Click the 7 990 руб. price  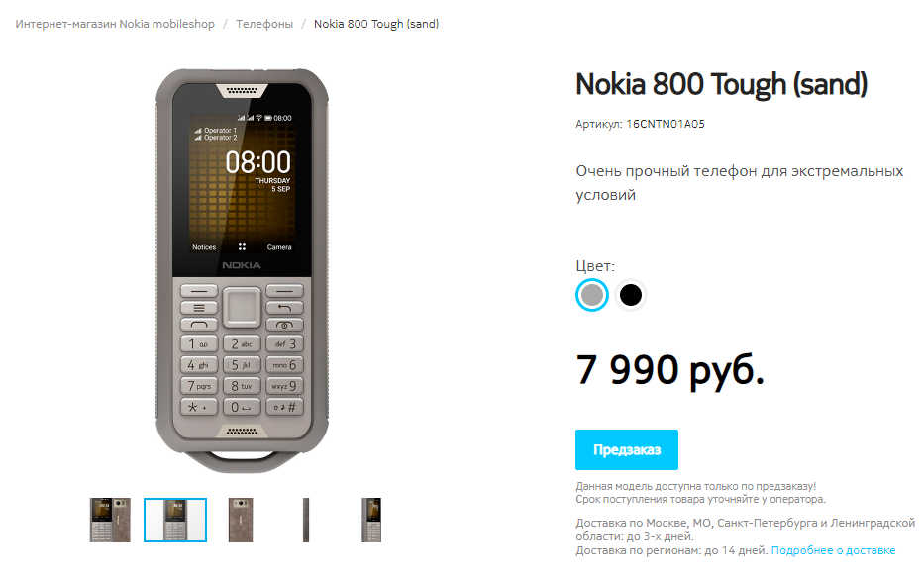pyautogui.click(x=670, y=370)
